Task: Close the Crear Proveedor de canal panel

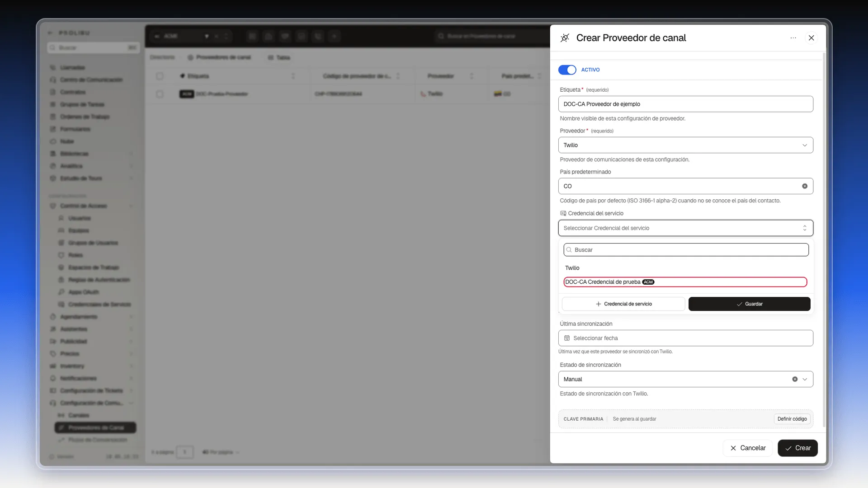Action: point(811,38)
